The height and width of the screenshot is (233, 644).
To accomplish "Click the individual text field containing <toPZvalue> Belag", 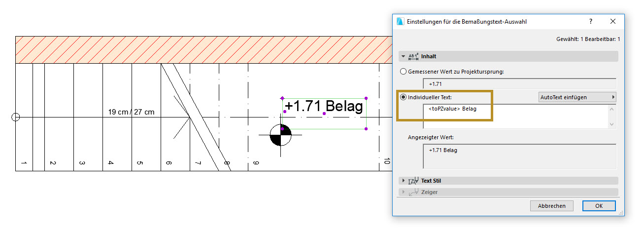I will pos(516,116).
